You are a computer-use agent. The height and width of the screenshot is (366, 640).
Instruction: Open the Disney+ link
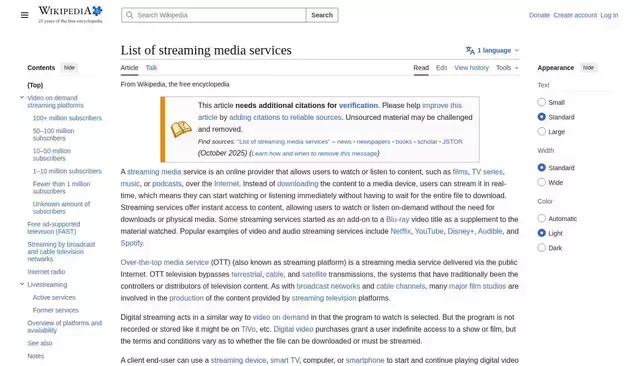click(460, 231)
